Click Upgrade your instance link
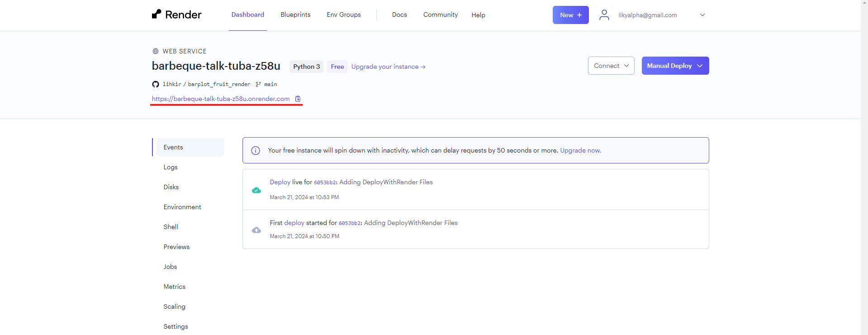The image size is (868, 335). (388, 67)
